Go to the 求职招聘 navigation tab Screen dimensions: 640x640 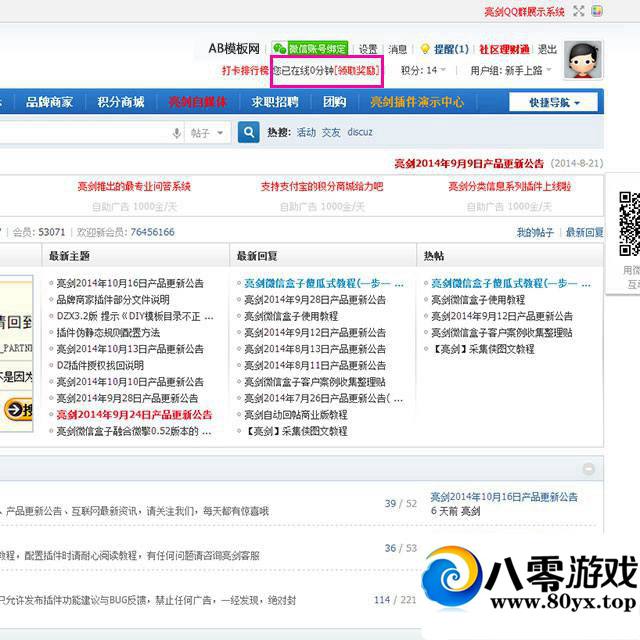(275, 102)
